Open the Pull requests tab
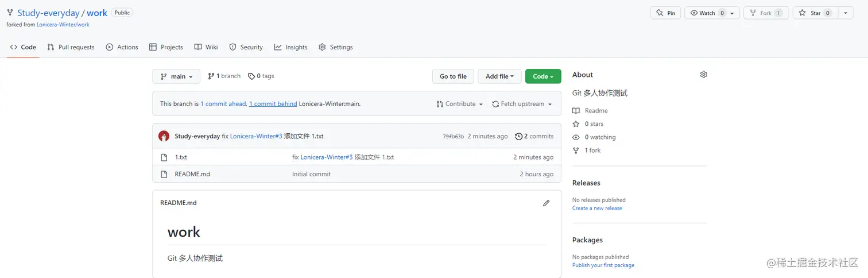Screen dimensions: 868x278 coord(71,47)
